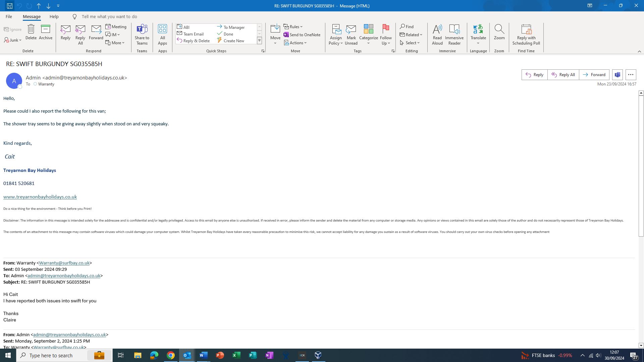Open the treyarnonbayholidays.co.uk website link
The width and height of the screenshot is (644, 362).
[40, 197]
